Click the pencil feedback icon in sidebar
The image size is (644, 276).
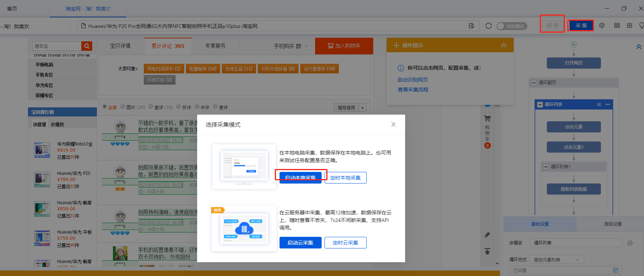tap(487, 235)
